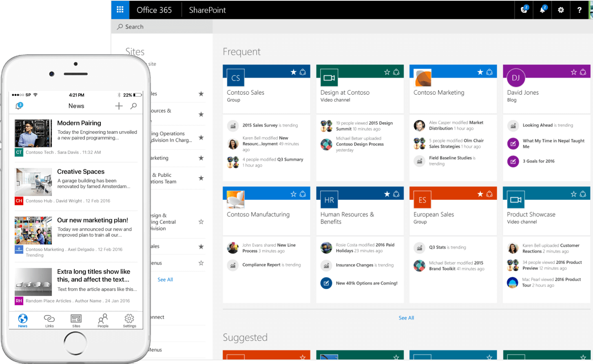
Task: Tap the People icon in mobile bottom navigation
Action: pos(103,320)
